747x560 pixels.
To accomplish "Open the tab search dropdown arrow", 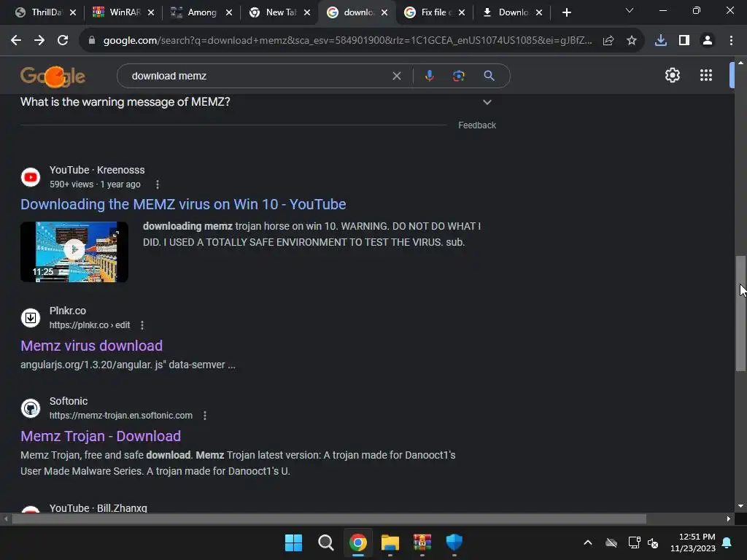I will click(630, 10).
